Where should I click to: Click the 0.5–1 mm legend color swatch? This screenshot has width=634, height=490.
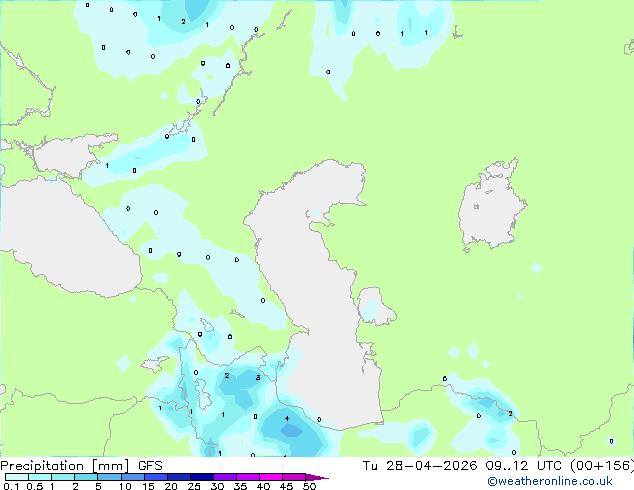pyautogui.click(x=40, y=477)
